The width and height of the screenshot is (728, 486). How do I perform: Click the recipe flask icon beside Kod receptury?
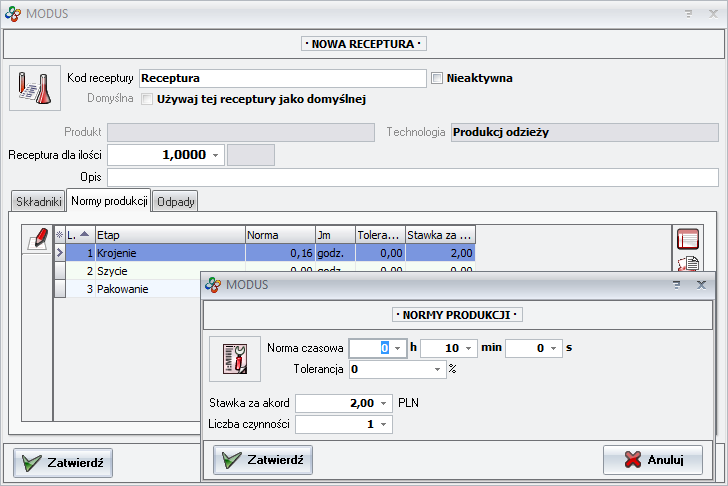[35, 88]
